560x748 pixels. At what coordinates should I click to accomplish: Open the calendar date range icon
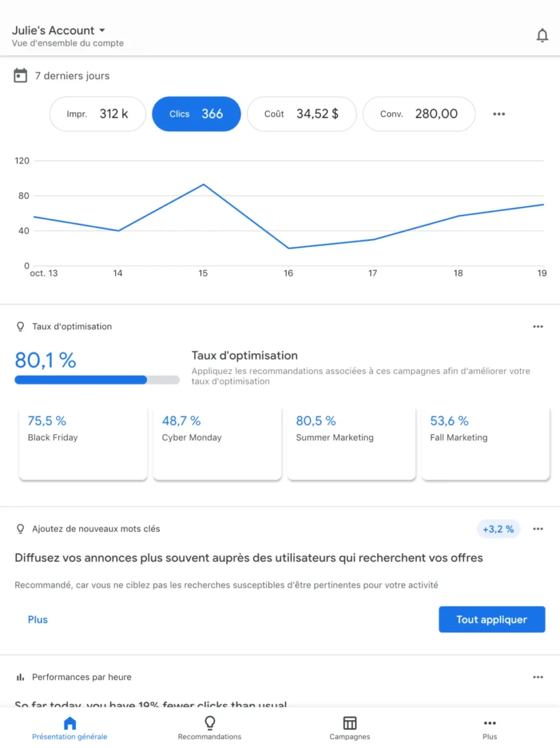pyautogui.click(x=20, y=75)
